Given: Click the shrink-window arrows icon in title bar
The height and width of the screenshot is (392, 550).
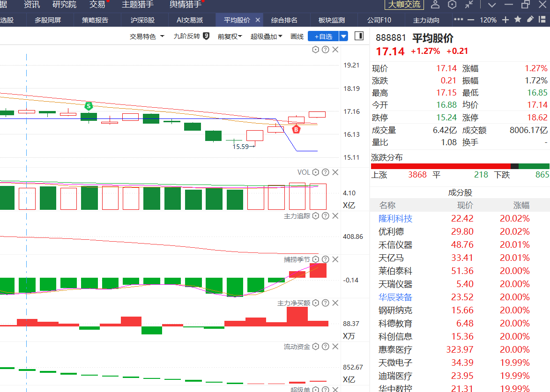Looking at the screenshot, I should (x=469, y=5).
